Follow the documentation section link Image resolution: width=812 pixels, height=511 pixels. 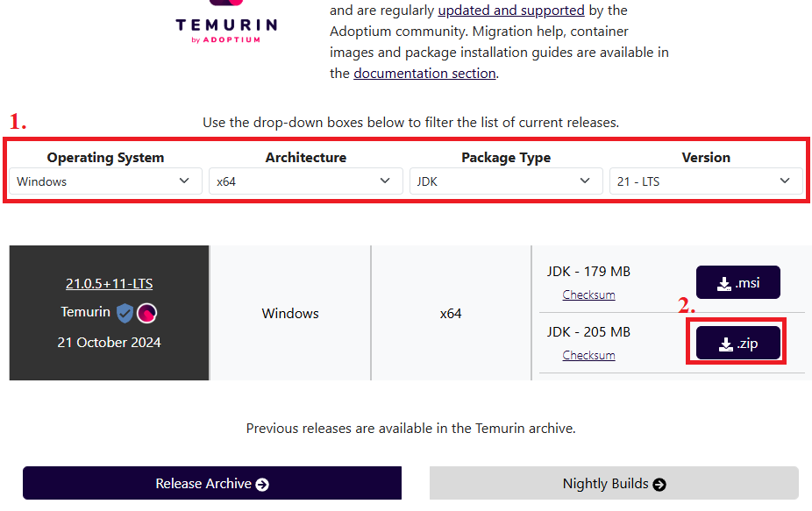click(424, 74)
